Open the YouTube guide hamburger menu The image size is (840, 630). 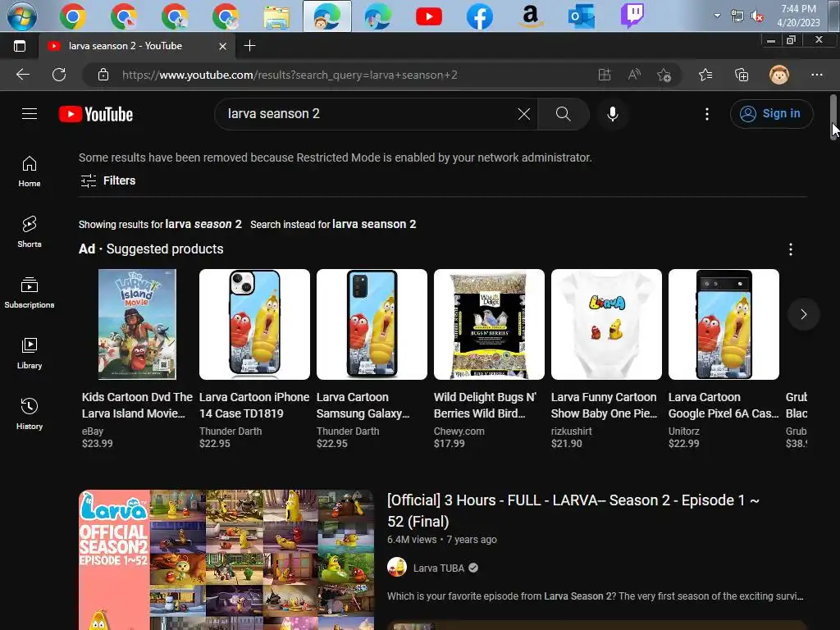click(30, 113)
